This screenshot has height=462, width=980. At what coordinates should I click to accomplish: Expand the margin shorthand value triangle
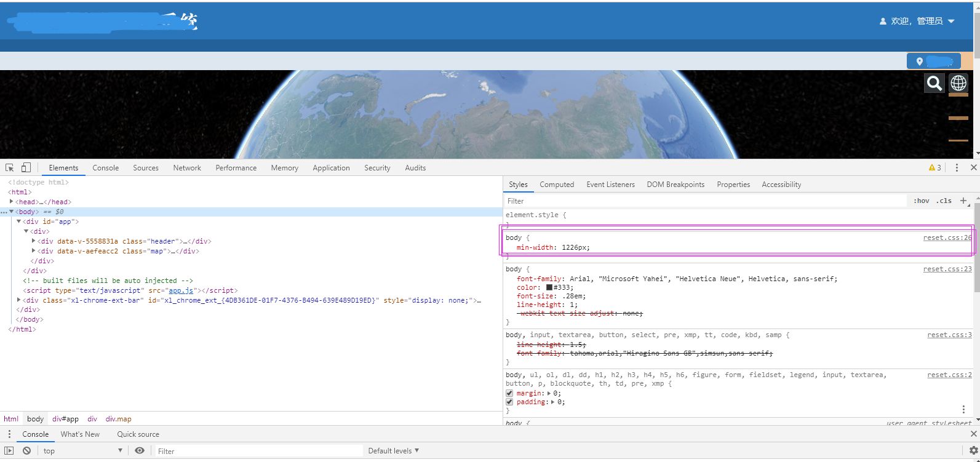[x=549, y=393]
